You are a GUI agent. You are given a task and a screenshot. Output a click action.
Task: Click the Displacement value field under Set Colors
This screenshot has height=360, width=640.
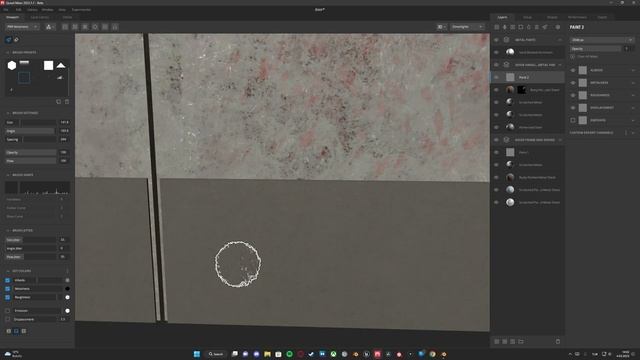pyautogui.click(x=63, y=319)
